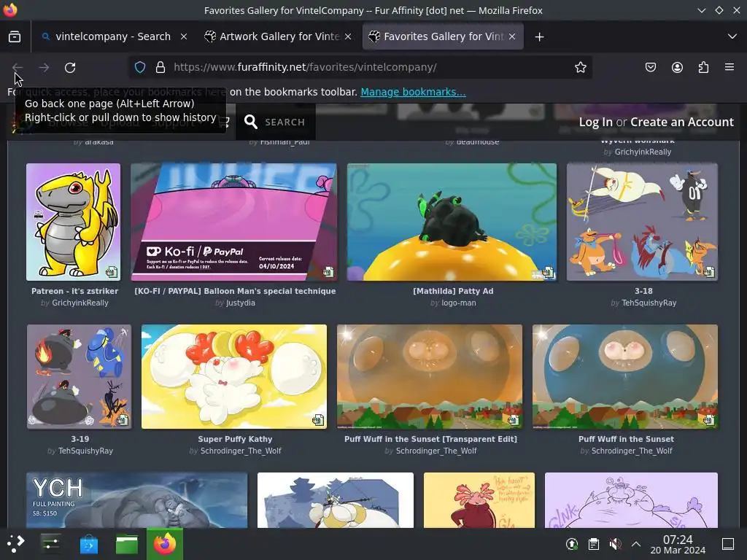Switch to vintelcompany Search tab
This screenshot has width=747, height=560.
pos(113,36)
